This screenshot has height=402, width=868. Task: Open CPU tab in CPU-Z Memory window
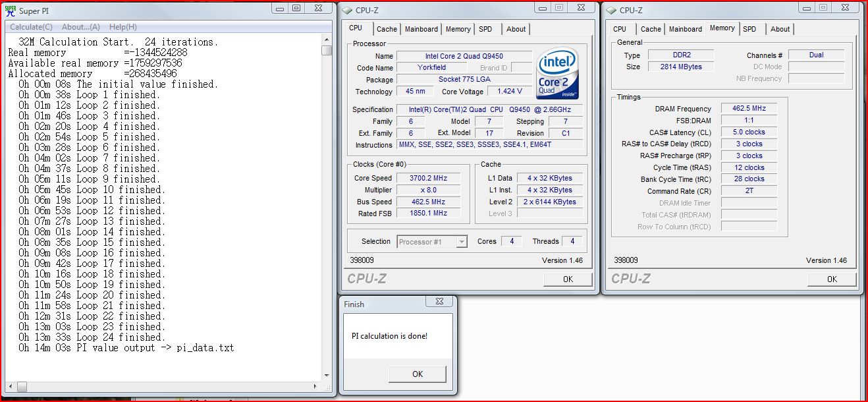coord(620,29)
